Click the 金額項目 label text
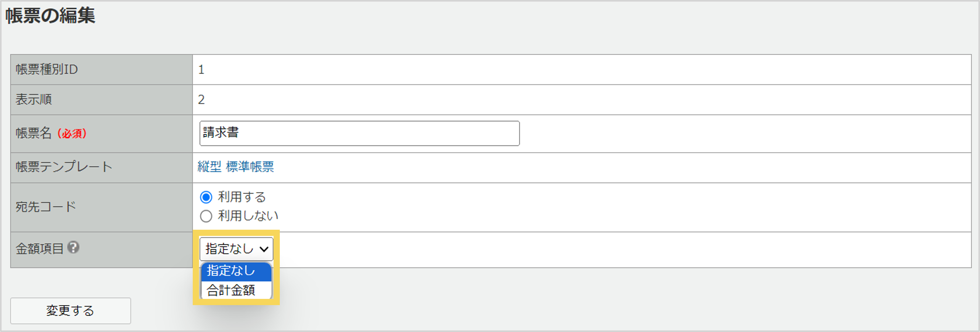Screen dimensions: 980x332 click(x=40, y=249)
